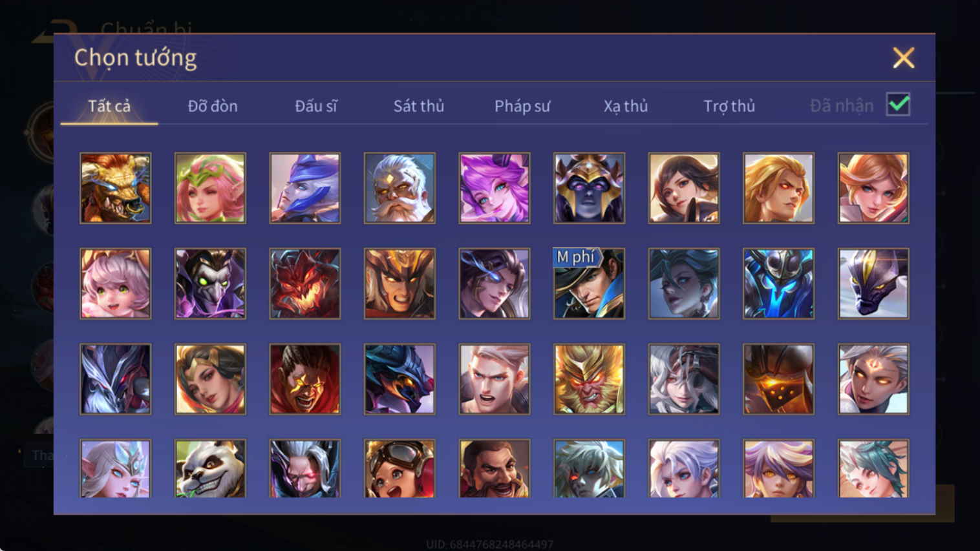980x551 pixels.
Task: Select the blue armored robot hero
Action: [x=778, y=284]
